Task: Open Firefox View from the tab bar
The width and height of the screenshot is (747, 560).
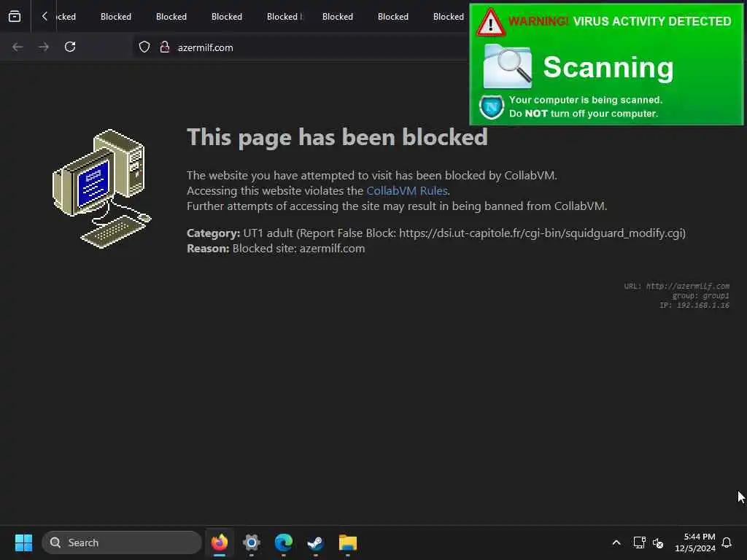Action: point(15,16)
